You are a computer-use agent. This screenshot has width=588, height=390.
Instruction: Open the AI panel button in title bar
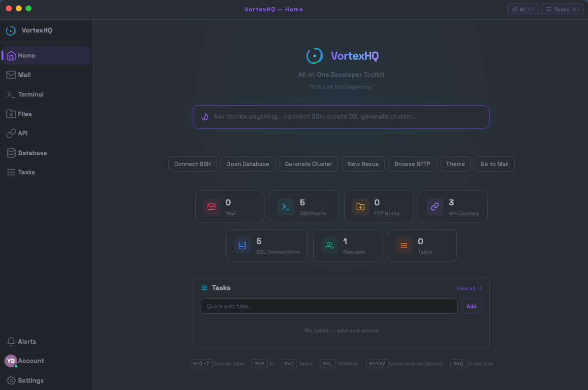tap(523, 9)
